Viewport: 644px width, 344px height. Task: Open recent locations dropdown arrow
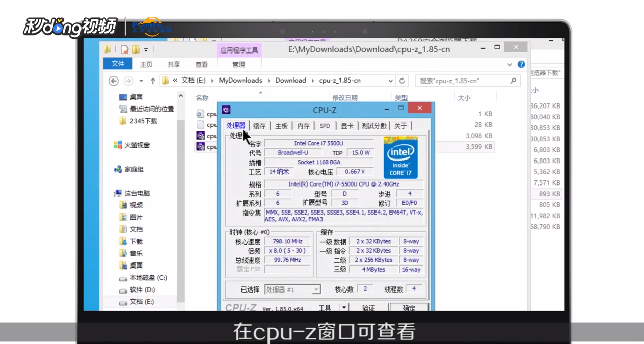[x=141, y=81]
